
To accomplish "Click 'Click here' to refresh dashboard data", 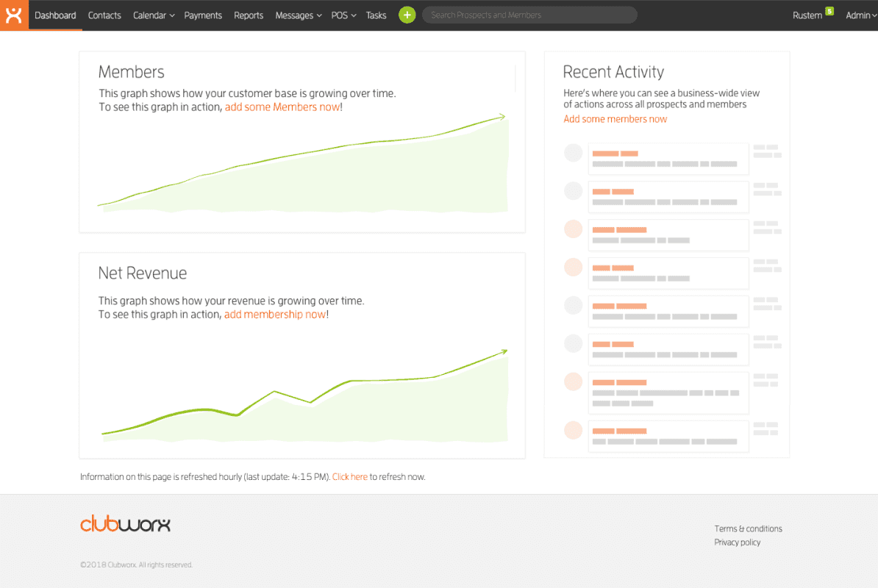I will pos(350,476).
